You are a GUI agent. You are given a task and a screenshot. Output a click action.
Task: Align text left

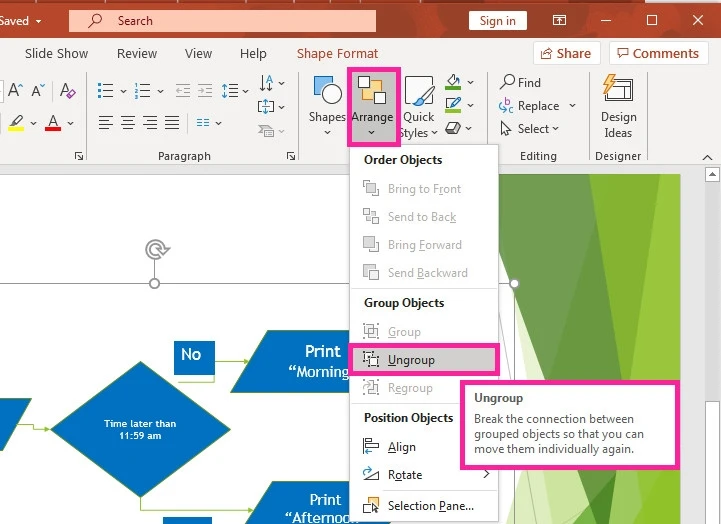click(x=105, y=123)
